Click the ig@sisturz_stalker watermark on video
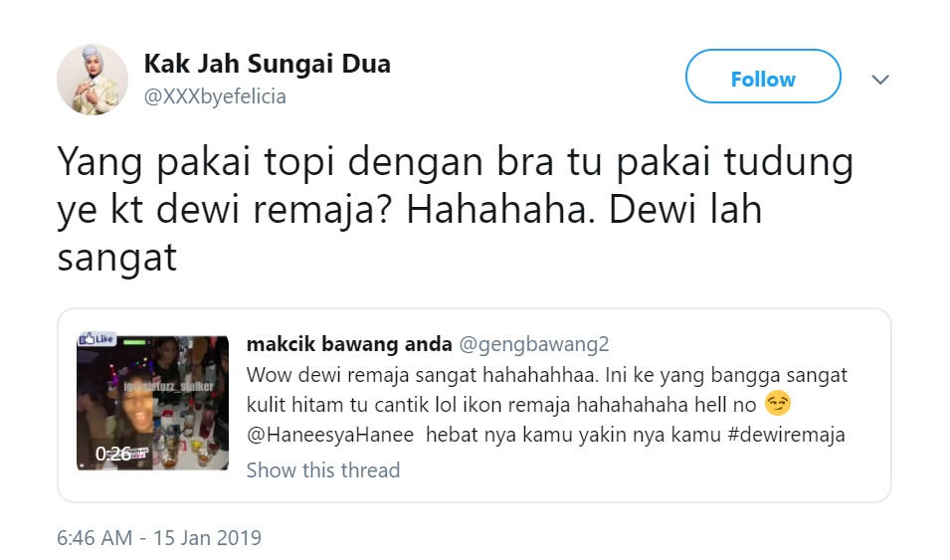Image resolution: width=950 pixels, height=560 pixels. coord(168,386)
